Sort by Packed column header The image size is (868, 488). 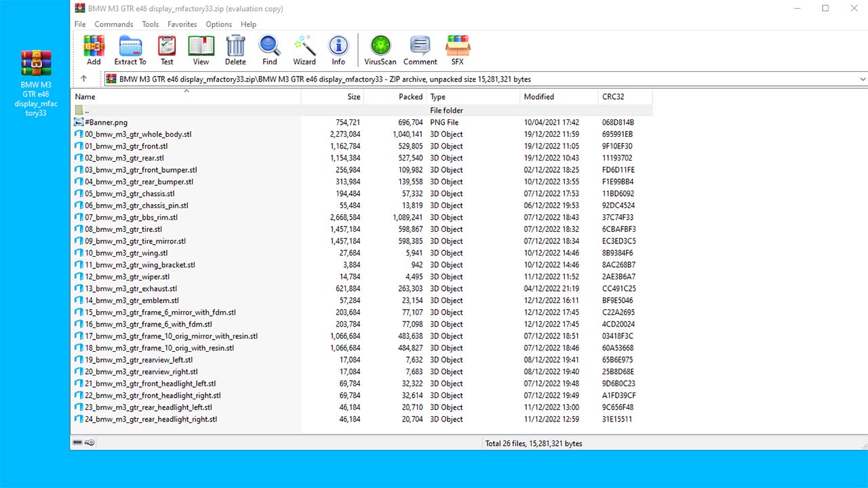click(395, 97)
